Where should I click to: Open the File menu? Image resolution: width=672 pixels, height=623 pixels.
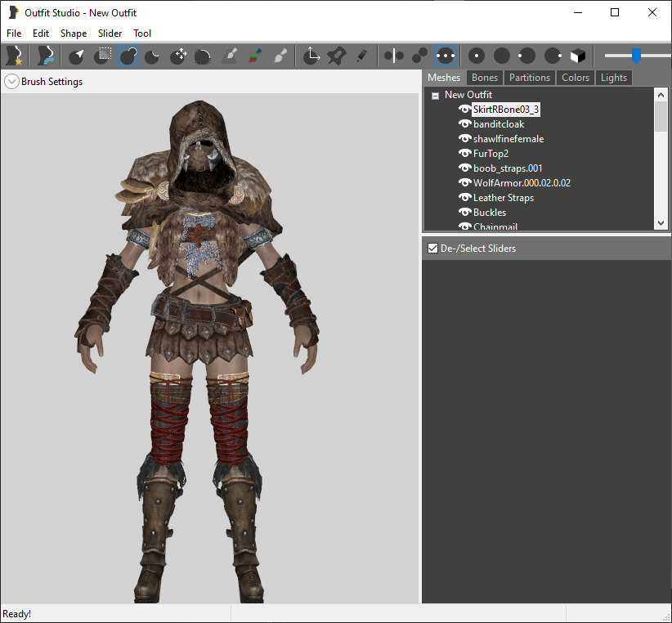click(x=14, y=34)
